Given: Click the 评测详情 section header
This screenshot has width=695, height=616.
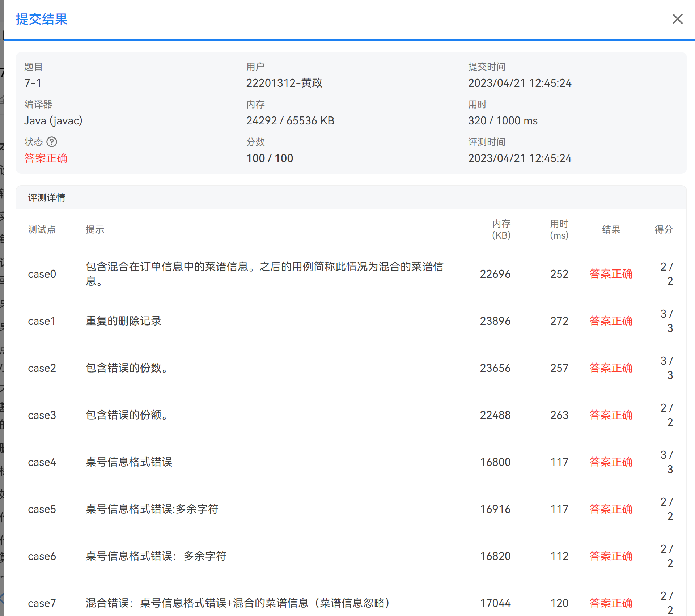Looking at the screenshot, I should [x=47, y=197].
